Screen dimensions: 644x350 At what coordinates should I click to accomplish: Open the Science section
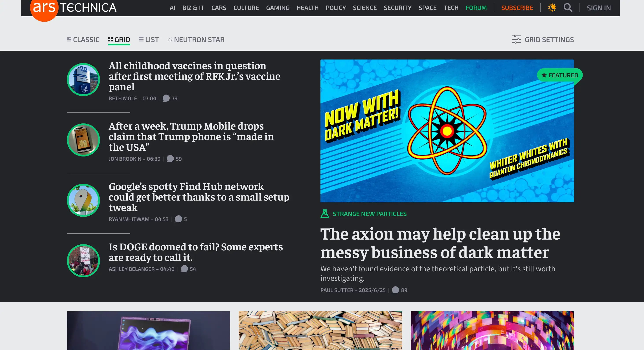(x=365, y=8)
